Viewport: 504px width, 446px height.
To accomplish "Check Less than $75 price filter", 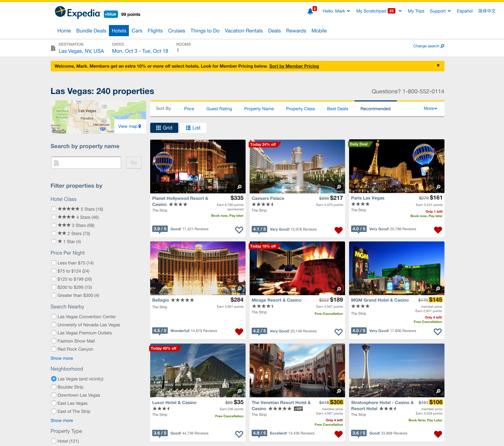I will (x=54, y=263).
